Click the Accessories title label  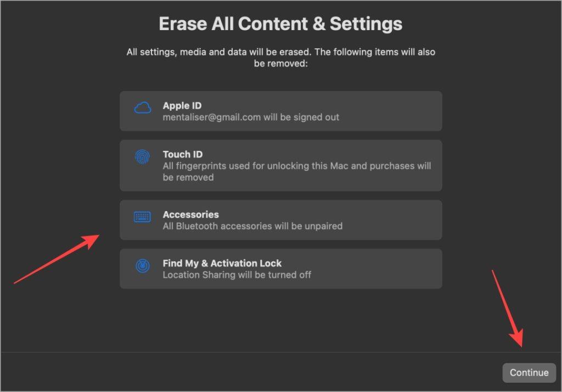190,214
